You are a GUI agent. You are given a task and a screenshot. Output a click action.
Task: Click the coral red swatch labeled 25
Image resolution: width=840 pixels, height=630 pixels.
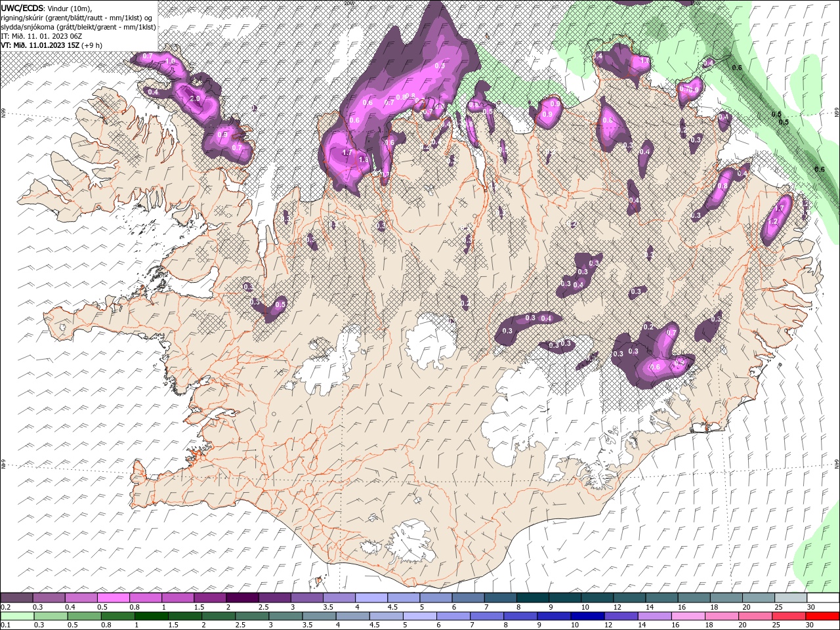click(x=788, y=616)
